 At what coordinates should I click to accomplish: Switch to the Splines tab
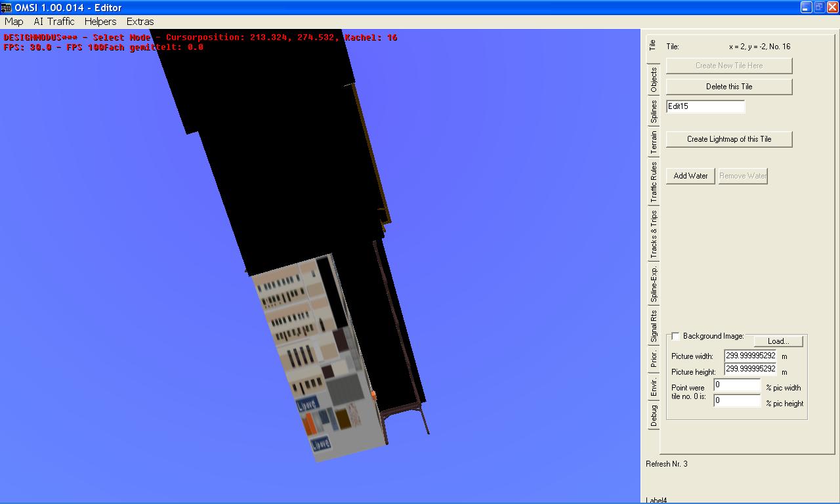click(654, 112)
